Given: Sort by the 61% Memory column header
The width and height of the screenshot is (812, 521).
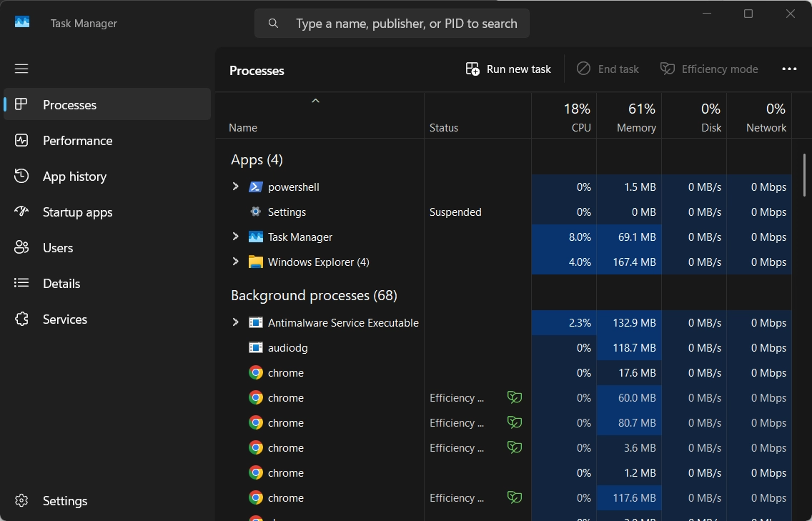Looking at the screenshot, I should click(x=629, y=116).
